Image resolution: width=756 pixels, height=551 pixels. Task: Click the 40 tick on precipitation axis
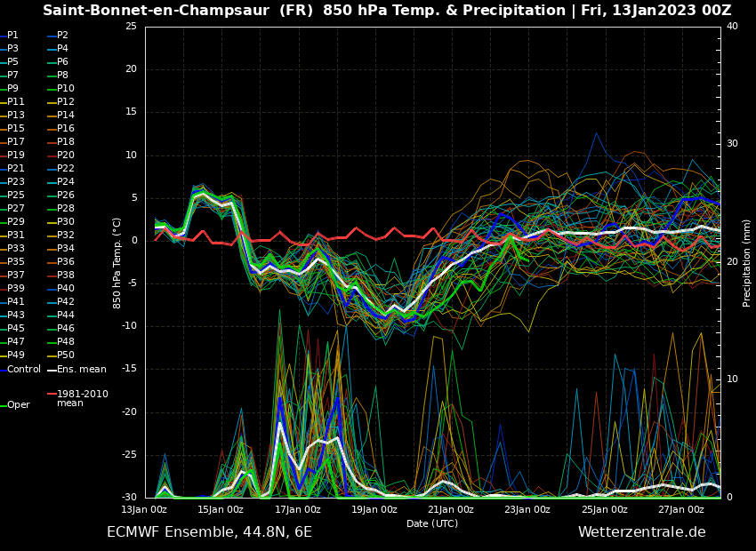coord(731,27)
